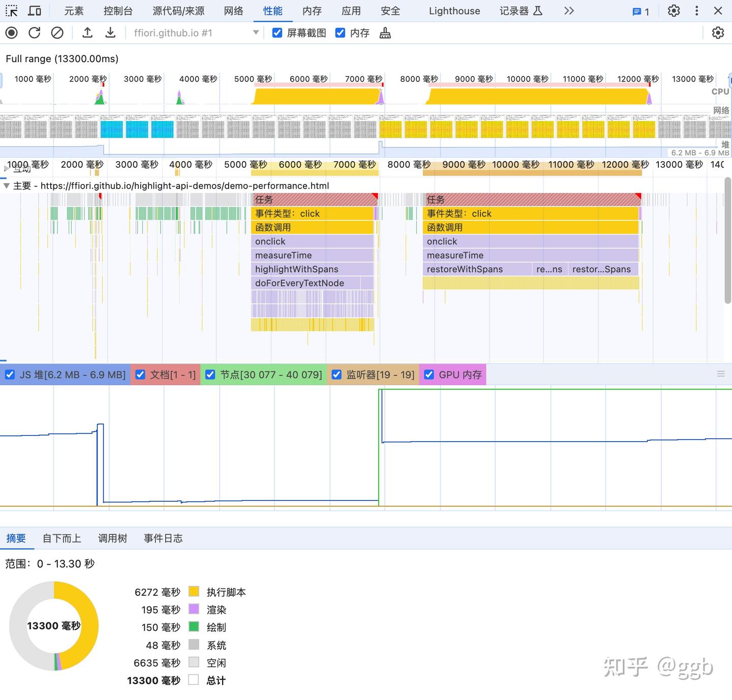This screenshot has width=732, height=700.
Task: Click the reload and record icon
Action: [x=34, y=33]
